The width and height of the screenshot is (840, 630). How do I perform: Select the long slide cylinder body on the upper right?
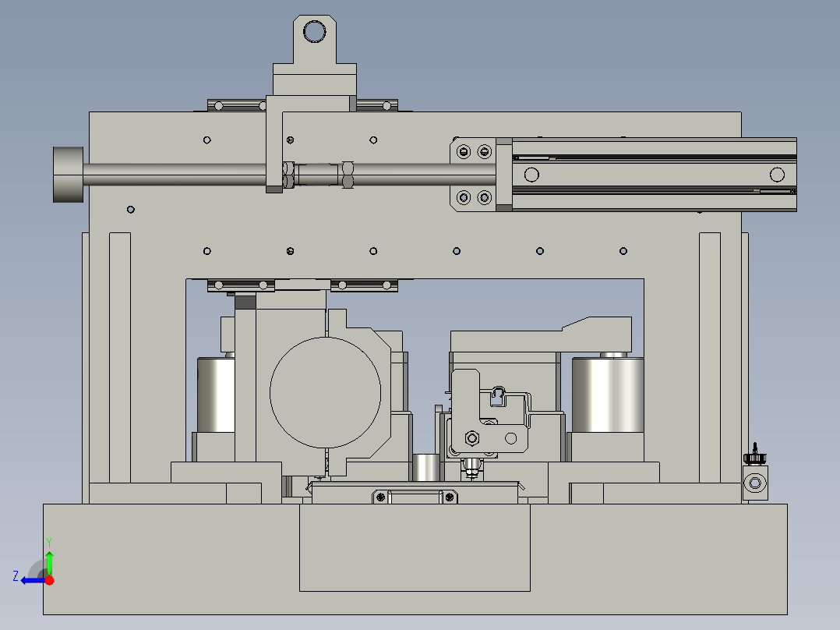pos(654,175)
